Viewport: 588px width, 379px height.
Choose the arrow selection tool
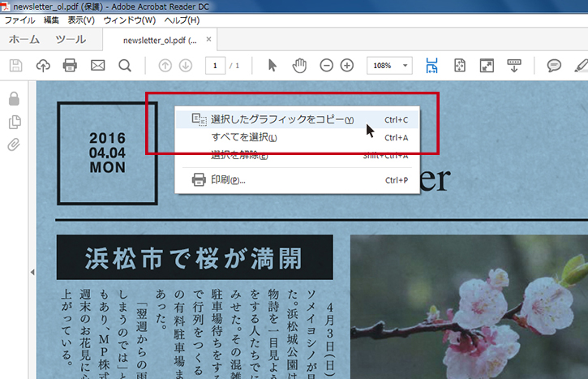click(x=273, y=65)
